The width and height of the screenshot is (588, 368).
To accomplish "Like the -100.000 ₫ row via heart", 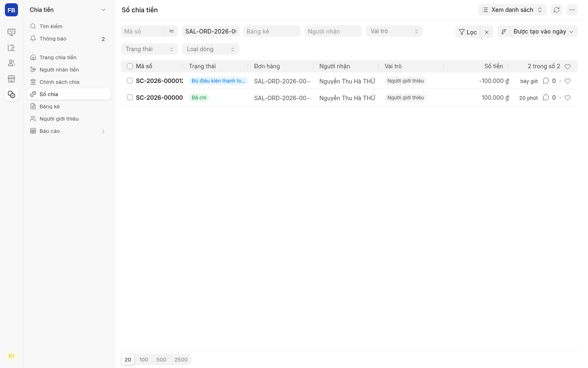I will coord(568,81).
